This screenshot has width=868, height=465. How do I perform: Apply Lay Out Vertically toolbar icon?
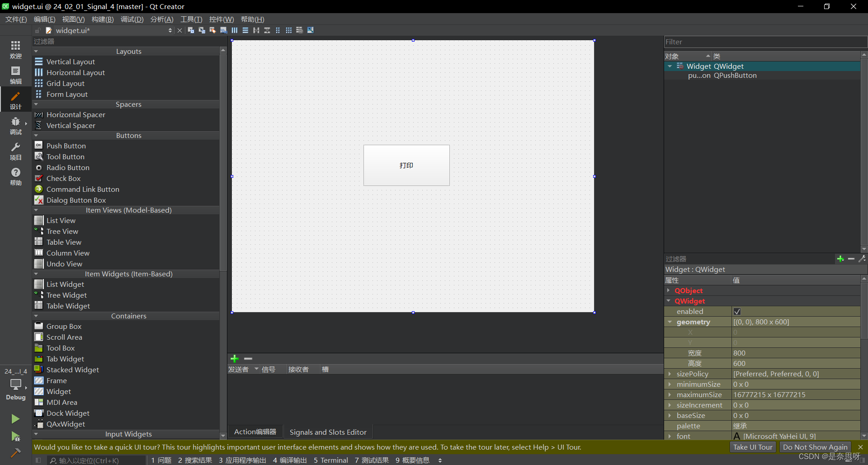pyautogui.click(x=245, y=30)
